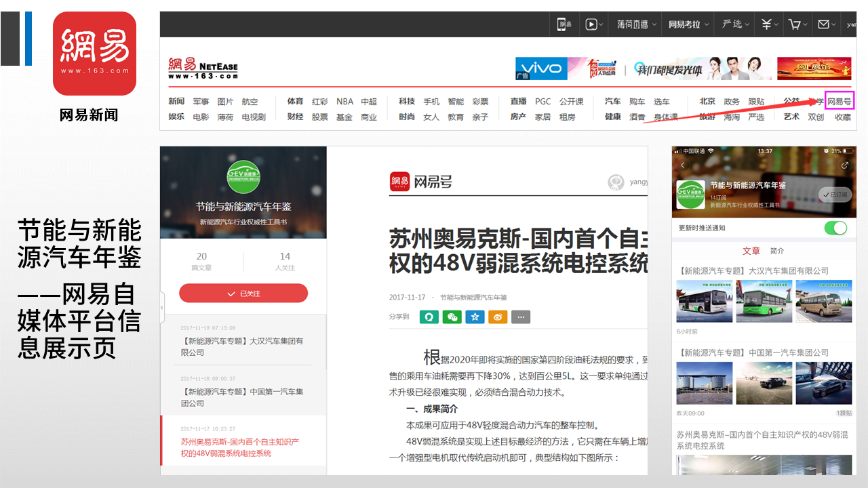
Task: Click the 北京 navigation link
Action: [707, 102]
